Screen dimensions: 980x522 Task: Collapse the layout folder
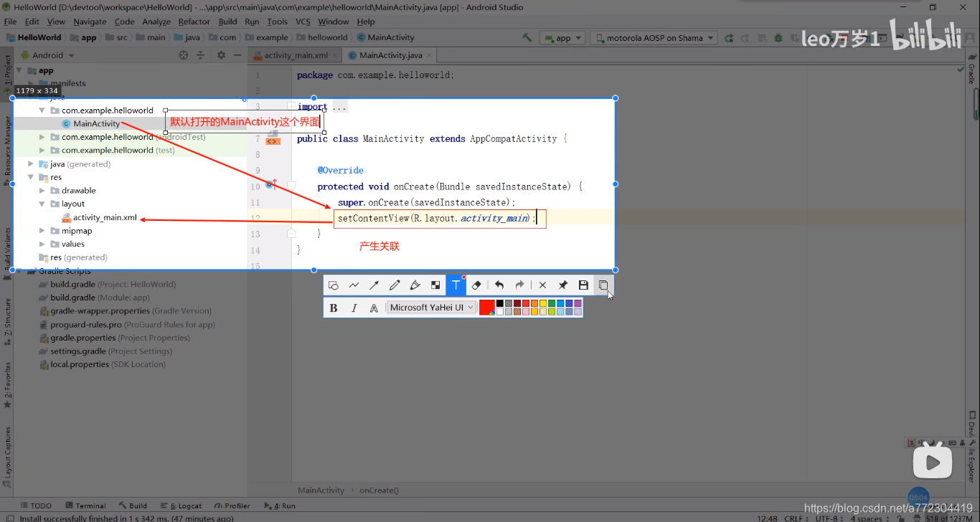coord(42,204)
